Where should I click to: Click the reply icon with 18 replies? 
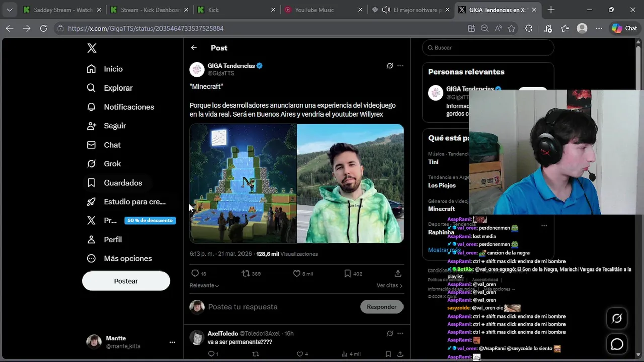coord(195,274)
